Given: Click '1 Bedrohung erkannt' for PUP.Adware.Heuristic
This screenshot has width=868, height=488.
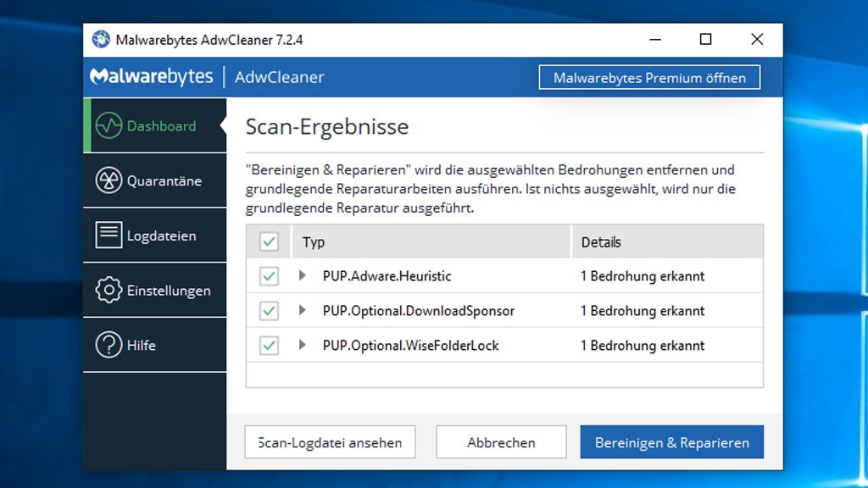Looking at the screenshot, I should click(643, 276).
